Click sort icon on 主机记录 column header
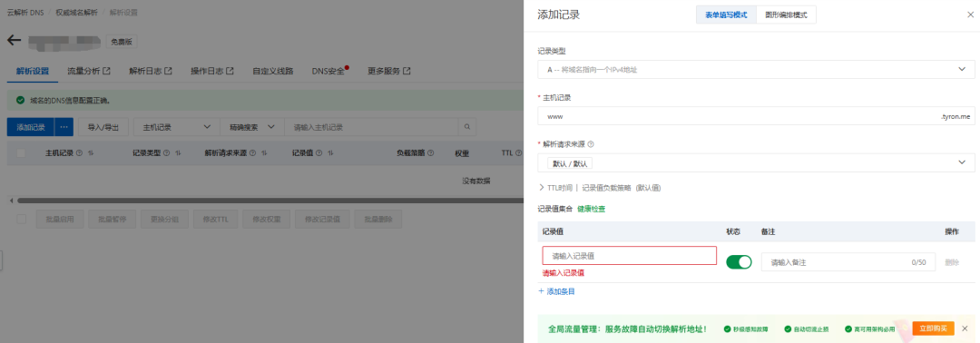980x343 pixels. pyautogui.click(x=91, y=153)
